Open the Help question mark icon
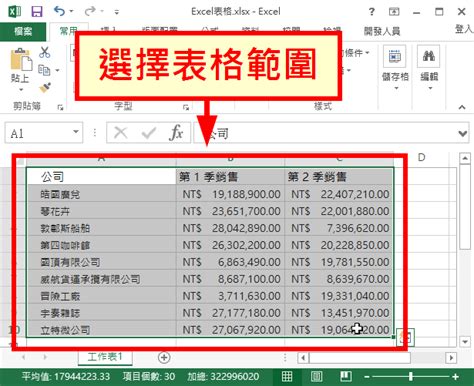 tap(372, 12)
